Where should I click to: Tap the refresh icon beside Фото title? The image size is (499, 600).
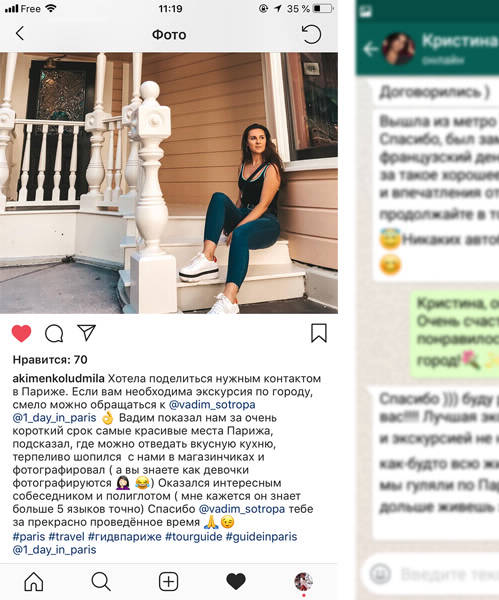tap(311, 34)
